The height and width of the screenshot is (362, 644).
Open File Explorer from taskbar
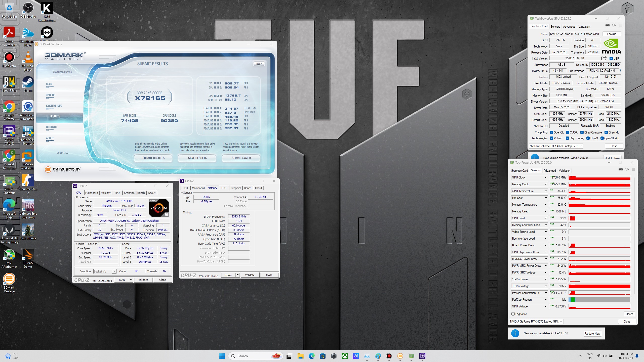pos(300,356)
